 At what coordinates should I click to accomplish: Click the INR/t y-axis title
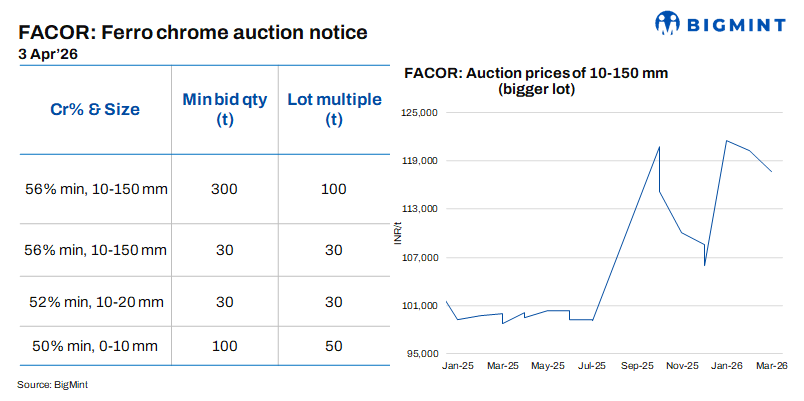pos(399,233)
